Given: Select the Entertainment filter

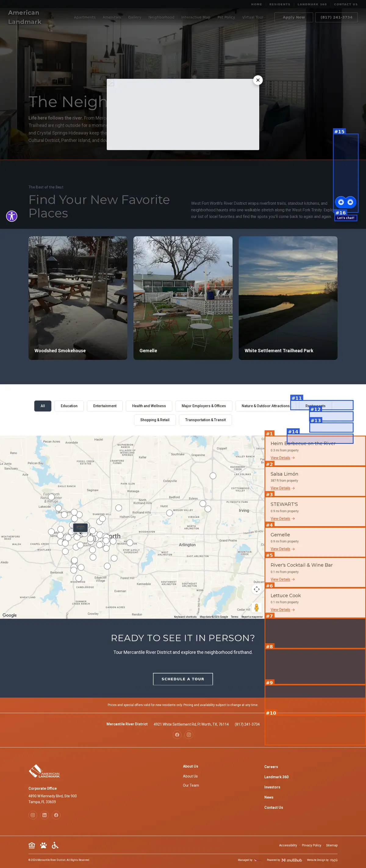Looking at the screenshot, I should [x=105, y=406].
